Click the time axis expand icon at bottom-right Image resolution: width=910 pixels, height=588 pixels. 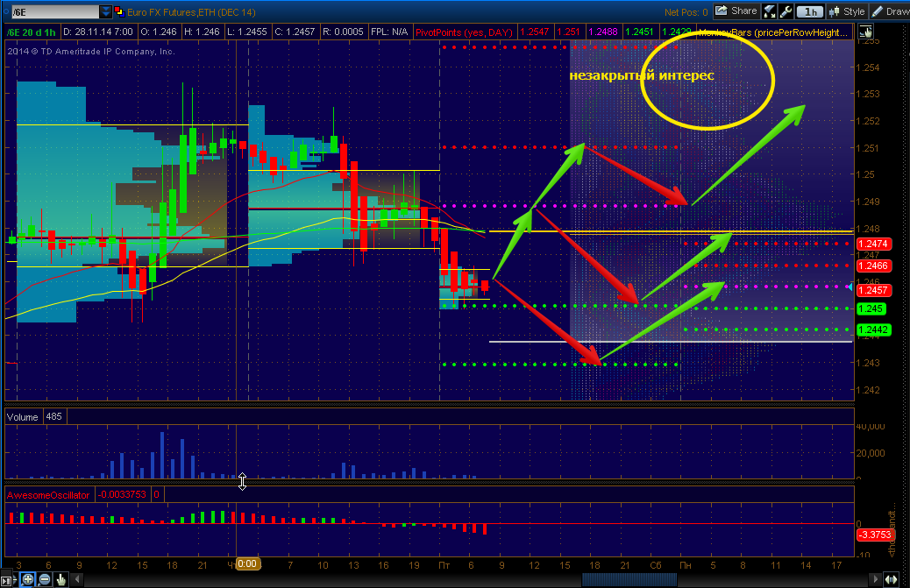point(892,578)
